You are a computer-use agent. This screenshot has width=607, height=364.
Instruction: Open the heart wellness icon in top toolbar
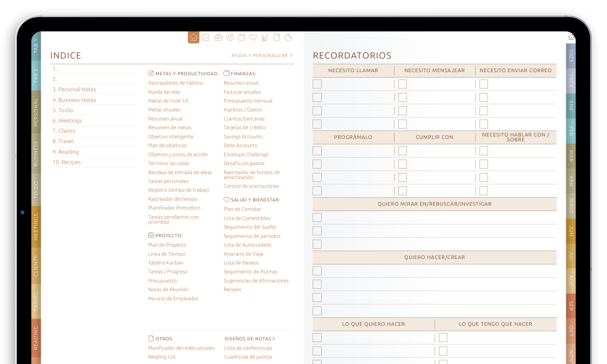[x=253, y=38]
